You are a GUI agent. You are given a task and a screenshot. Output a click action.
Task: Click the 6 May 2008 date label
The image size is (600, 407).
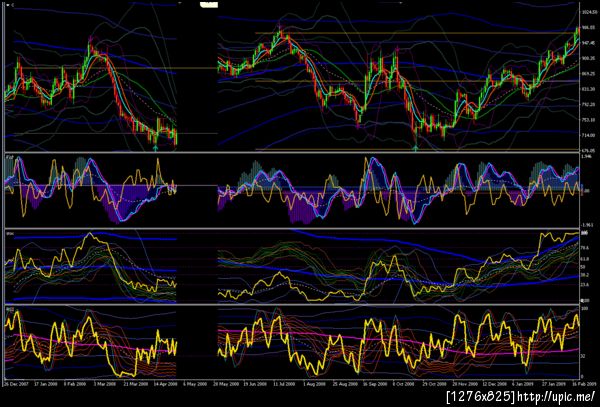pyautogui.click(x=195, y=383)
